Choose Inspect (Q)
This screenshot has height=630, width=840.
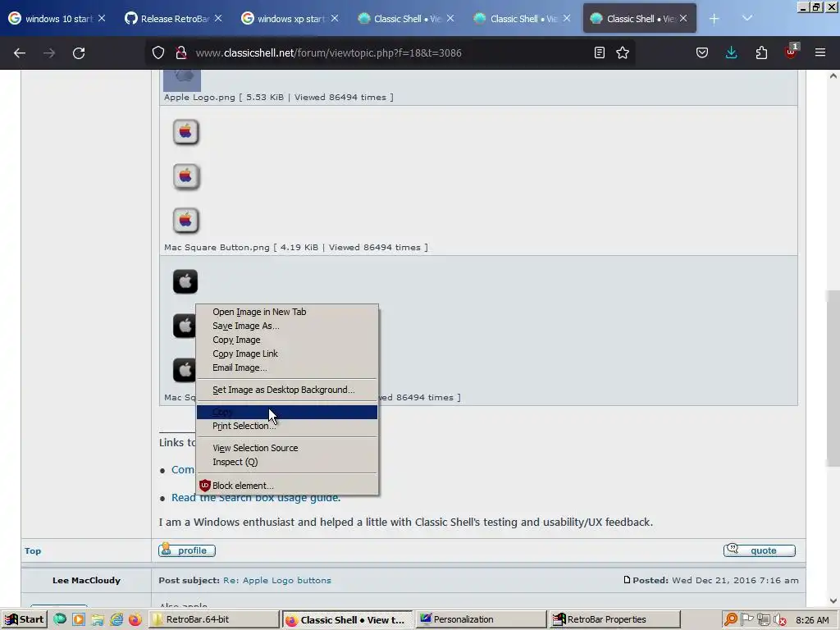[x=287, y=462]
